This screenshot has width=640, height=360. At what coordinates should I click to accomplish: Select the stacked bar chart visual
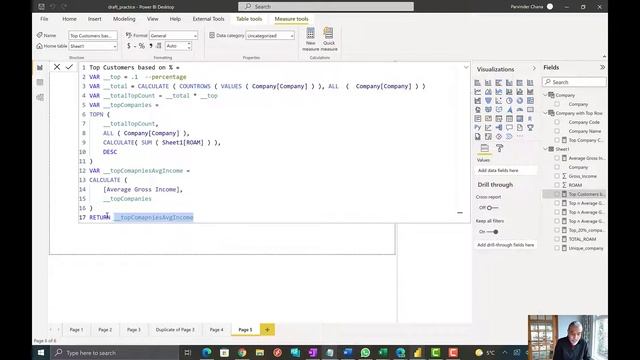click(x=478, y=83)
